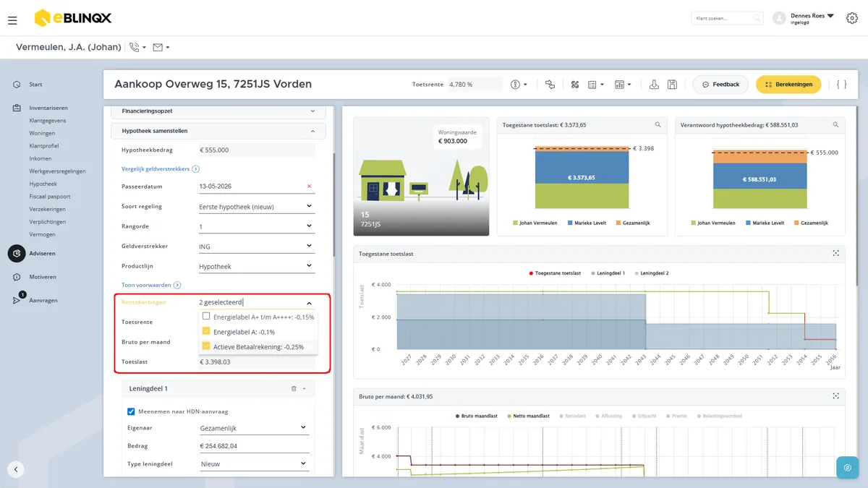Open the Vergelijk geldverstrekkers link
Viewport: 868px width, 488px height.
coord(161,168)
